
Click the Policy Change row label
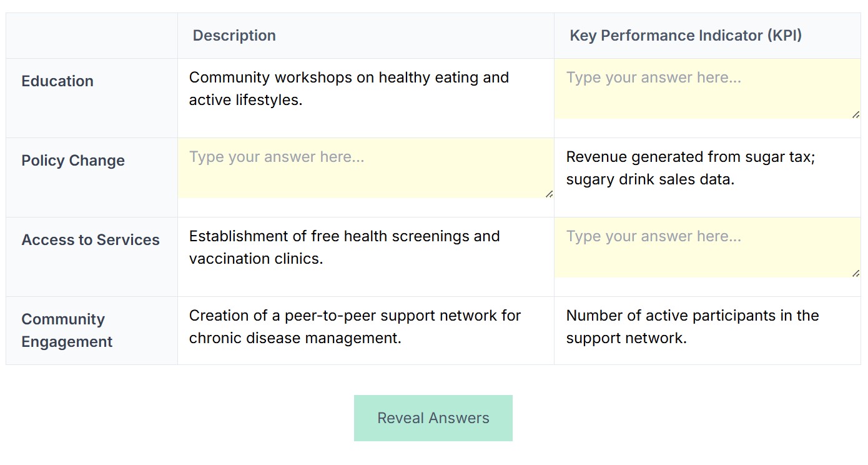point(73,161)
